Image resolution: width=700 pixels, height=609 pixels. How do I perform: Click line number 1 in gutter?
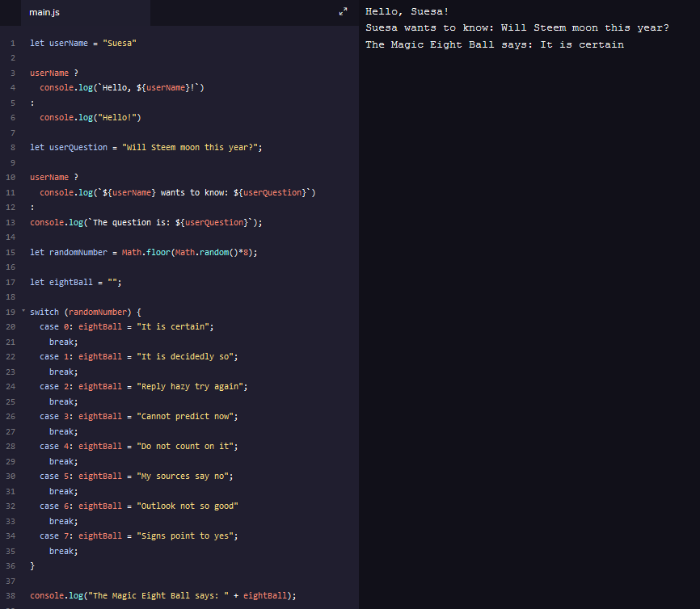[x=12, y=44]
